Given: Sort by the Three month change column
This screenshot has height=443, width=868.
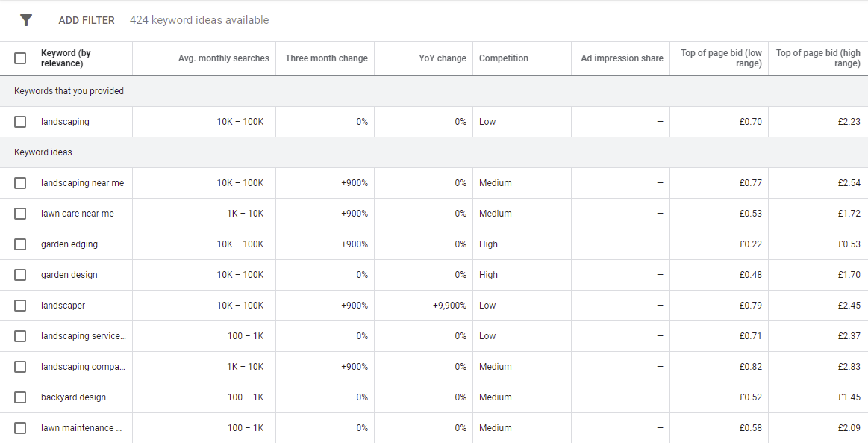Looking at the screenshot, I should pos(325,58).
